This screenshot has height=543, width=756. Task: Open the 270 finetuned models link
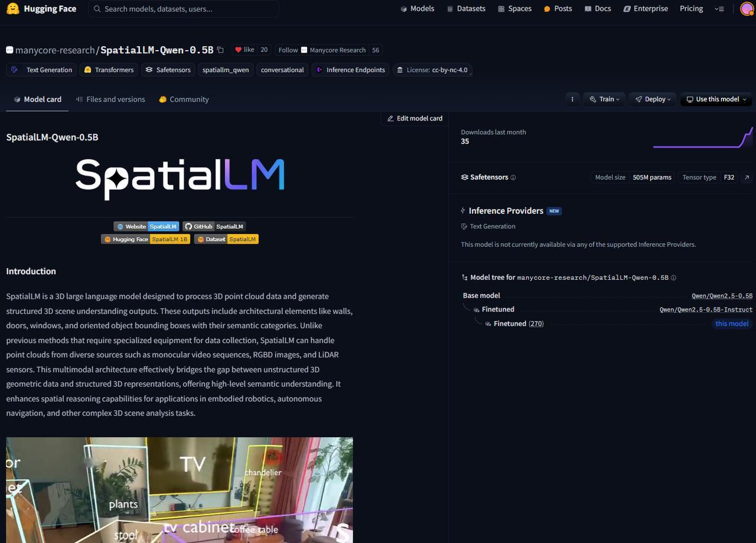536,323
